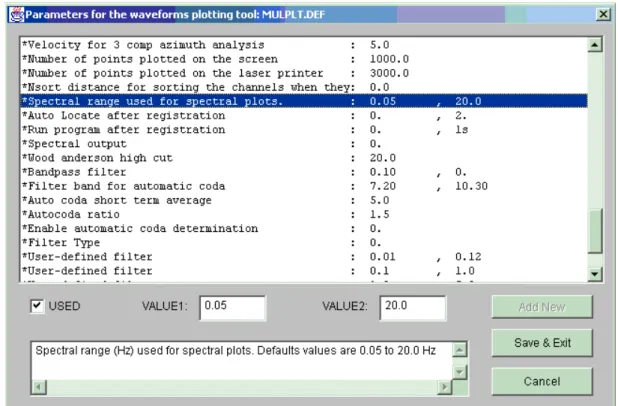Click the parameter list scroll up arrow
This screenshot has height=406, width=618.
tap(595, 45)
